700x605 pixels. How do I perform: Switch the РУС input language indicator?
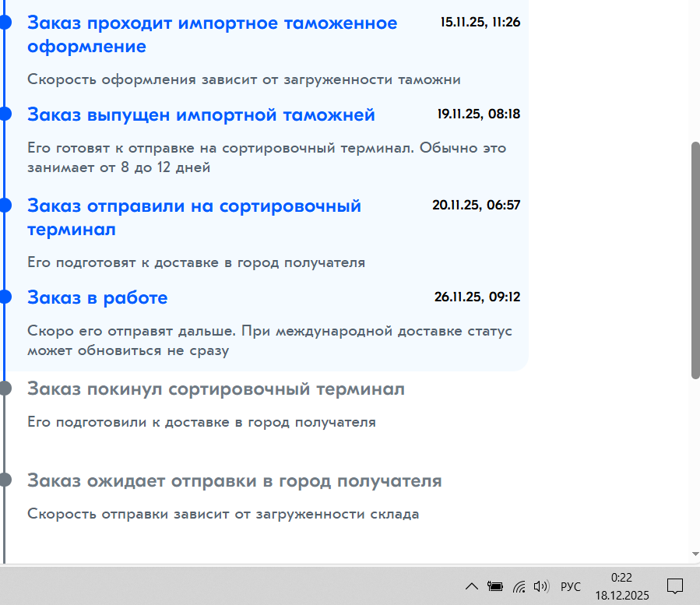pyautogui.click(x=571, y=586)
